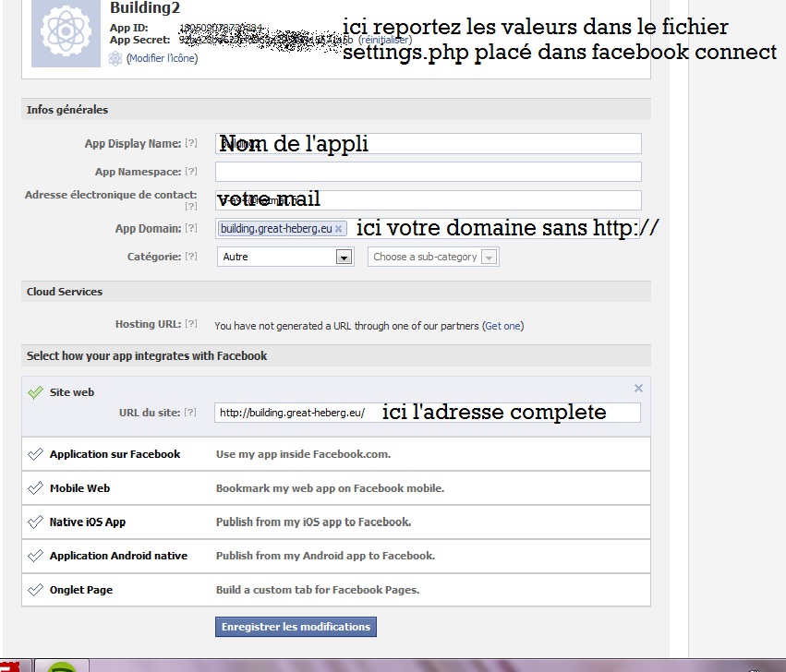Open help icon for App Namespace
This screenshot has height=672, width=786.
(x=191, y=171)
